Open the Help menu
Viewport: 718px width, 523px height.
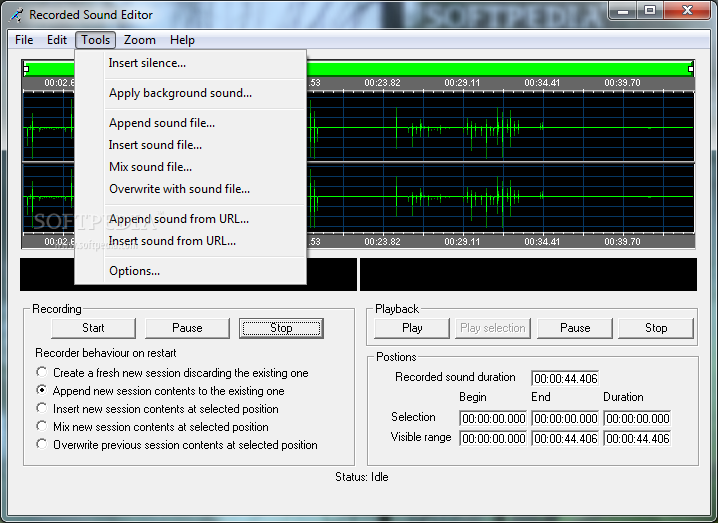point(182,40)
